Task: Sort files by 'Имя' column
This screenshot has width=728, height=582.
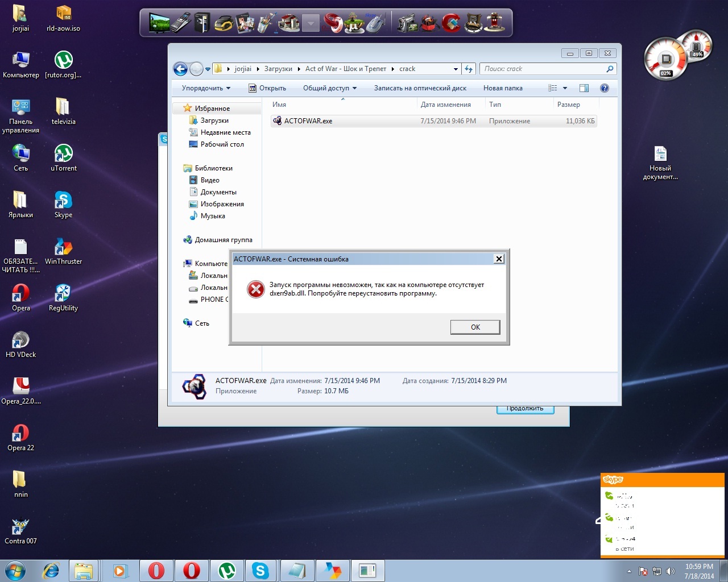Action: tap(343, 105)
